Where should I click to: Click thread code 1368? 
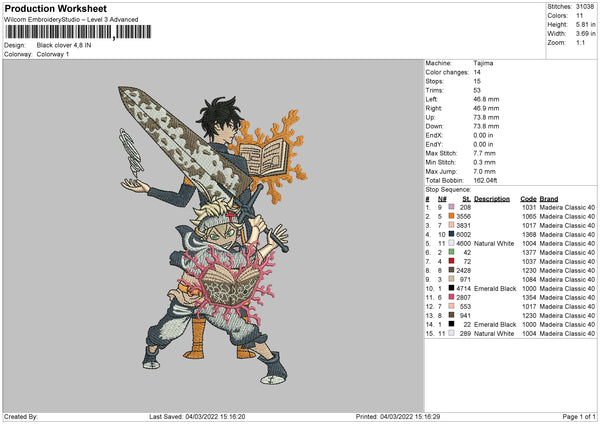pyautogui.click(x=529, y=234)
